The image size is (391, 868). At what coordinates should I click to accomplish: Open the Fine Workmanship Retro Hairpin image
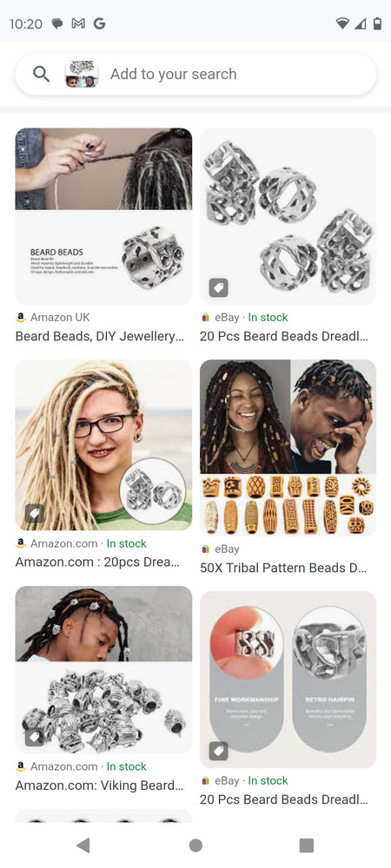click(x=288, y=680)
